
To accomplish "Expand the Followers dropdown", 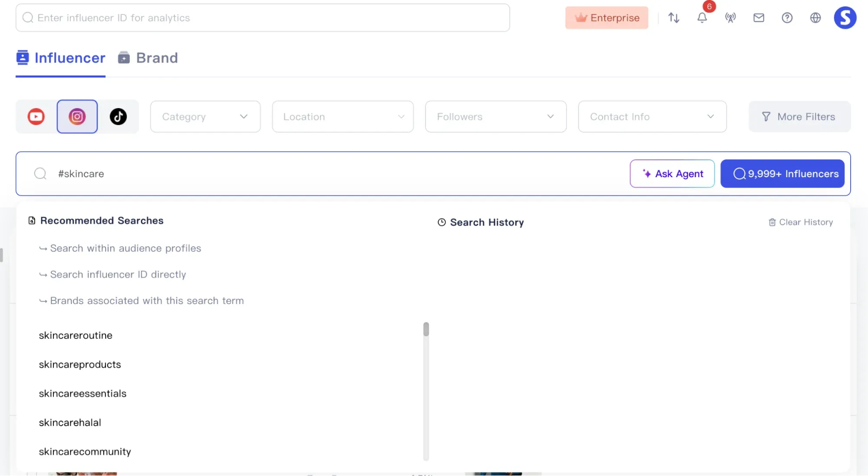I will click(x=495, y=116).
